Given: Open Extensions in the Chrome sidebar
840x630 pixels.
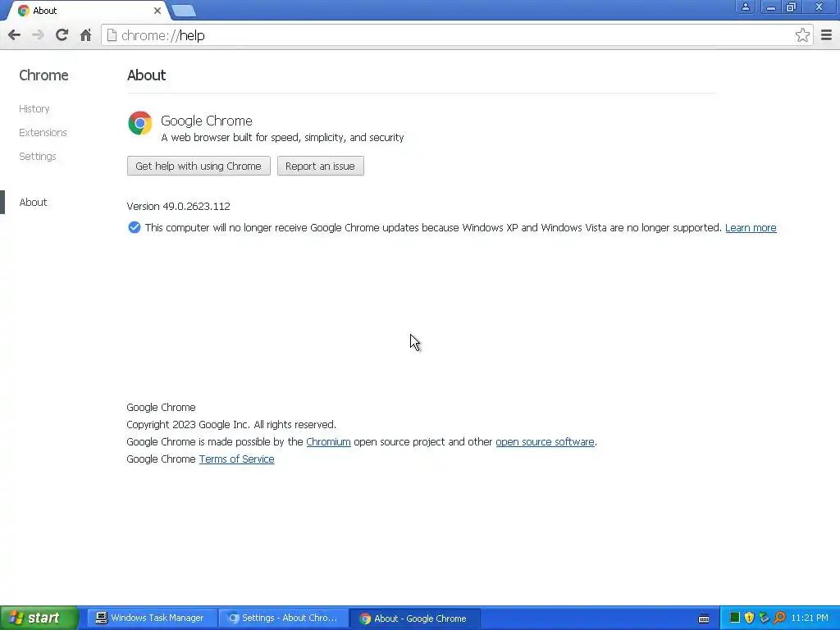Looking at the screenshot, I should [43, 132].
